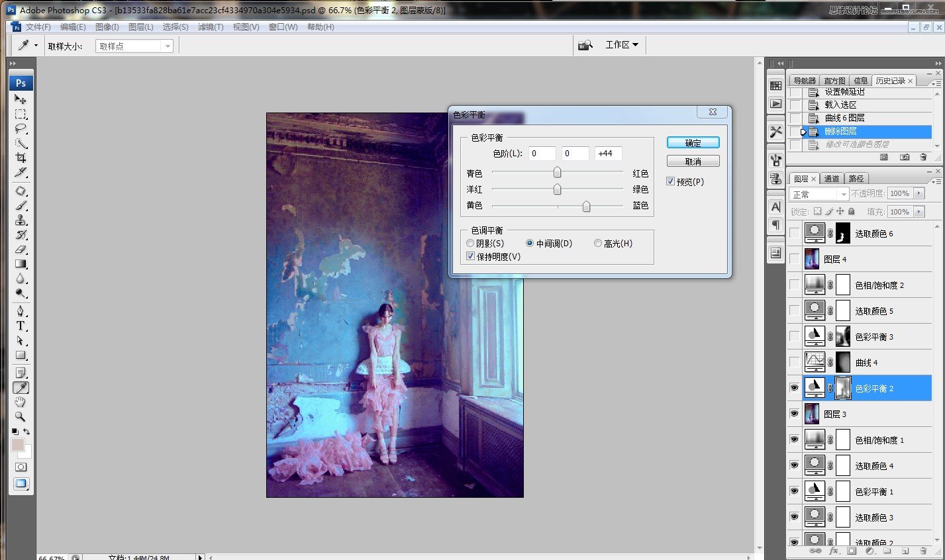Adjust the 青色-红色 slider handle
This screenshot has height=560, width=945.
click(x=557, y=173)
